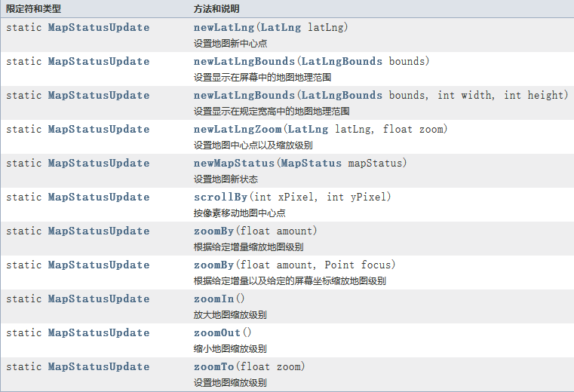574x392 pixels.
Task: Select description text 设置显示在规定宽高中的地图地理范围
Action: point(272,112)
